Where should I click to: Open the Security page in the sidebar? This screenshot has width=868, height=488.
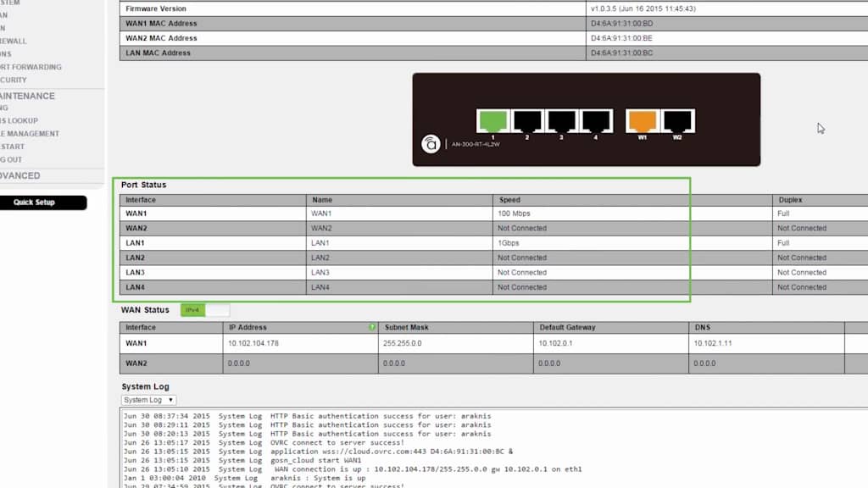point(14,80)
